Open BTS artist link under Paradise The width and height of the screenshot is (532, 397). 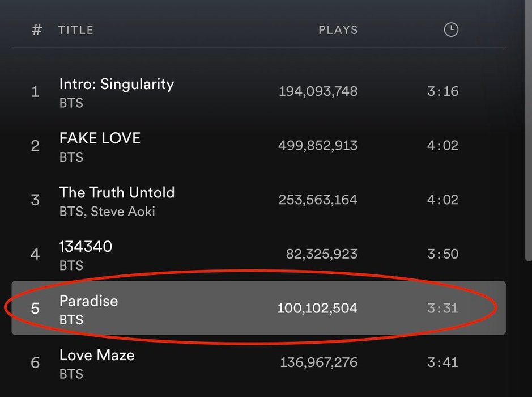pyautogui.click(x=71, y=319)
